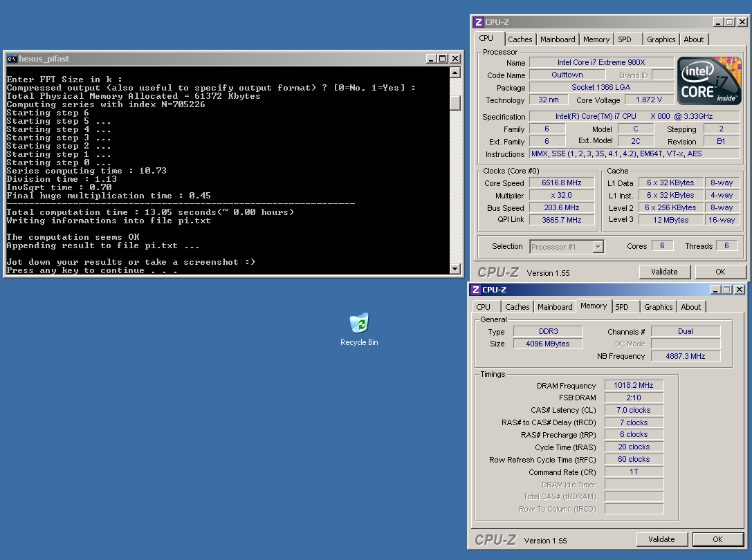Open About tab in bottom CPU-Z window
This screenshot has height=560, width=752.
click(690, 307)
